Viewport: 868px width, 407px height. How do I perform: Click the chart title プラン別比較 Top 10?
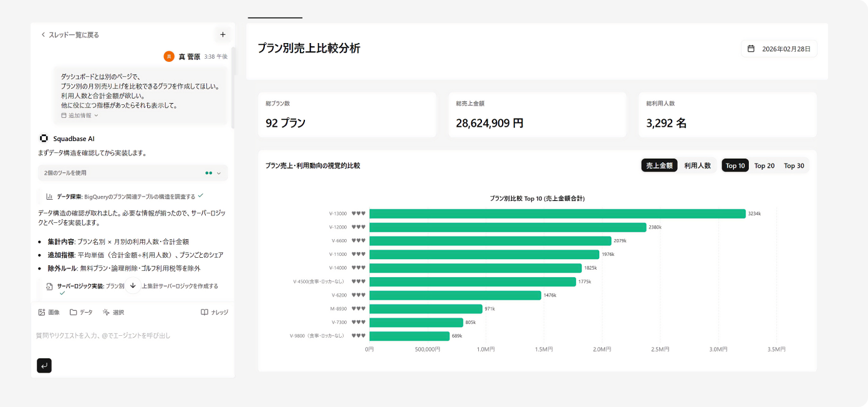(537, 198)
